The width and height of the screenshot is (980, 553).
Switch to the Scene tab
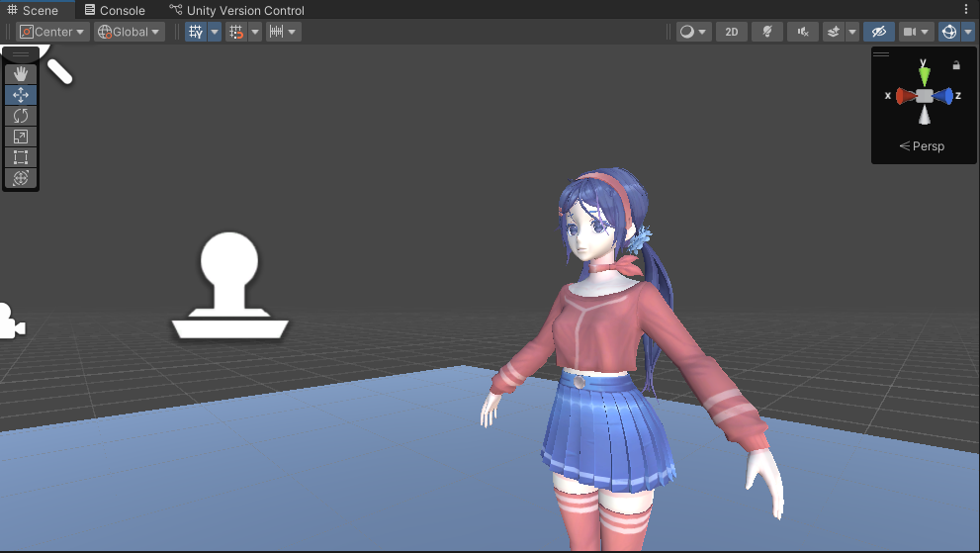pos(33,10)
